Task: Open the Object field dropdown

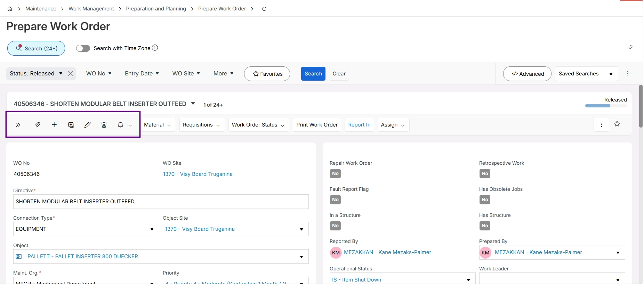Action: (x=301, y=257)
